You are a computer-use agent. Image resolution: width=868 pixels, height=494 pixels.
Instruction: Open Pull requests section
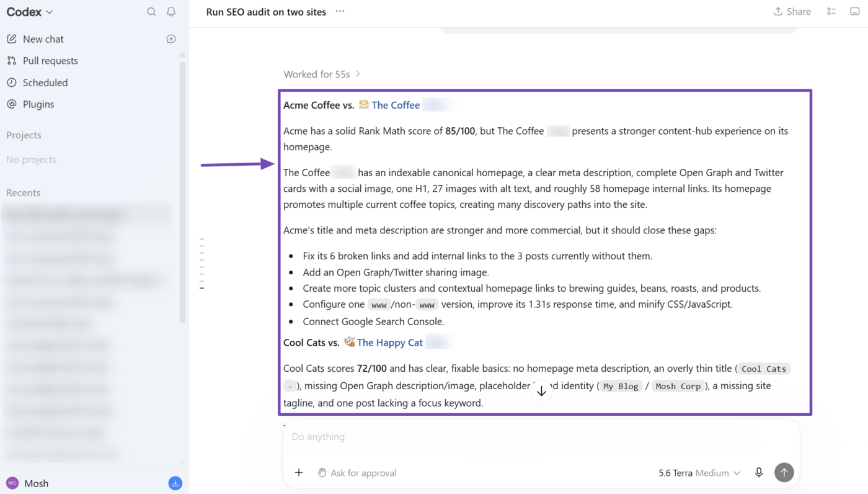[50, 61]
